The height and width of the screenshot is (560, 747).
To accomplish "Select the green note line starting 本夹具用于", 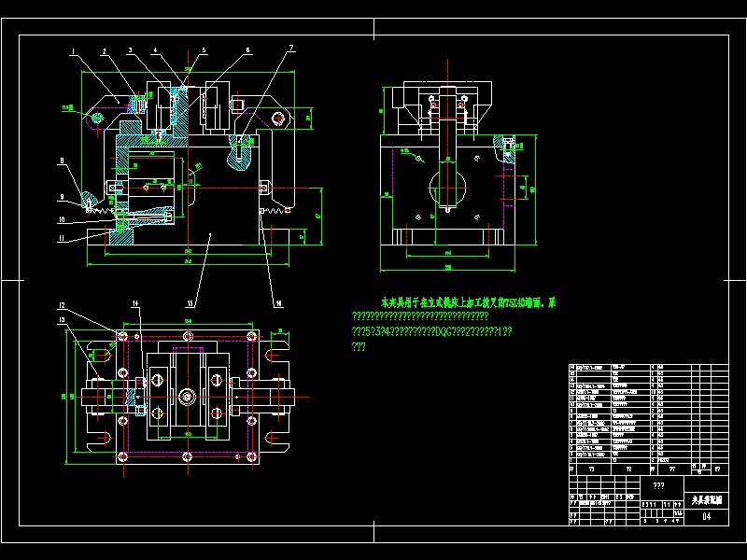I will click(468, 302).
